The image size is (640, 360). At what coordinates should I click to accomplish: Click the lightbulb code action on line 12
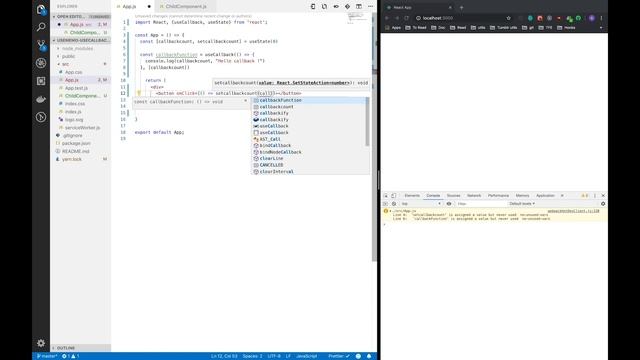pyautogui.click(x=139, y=93)
